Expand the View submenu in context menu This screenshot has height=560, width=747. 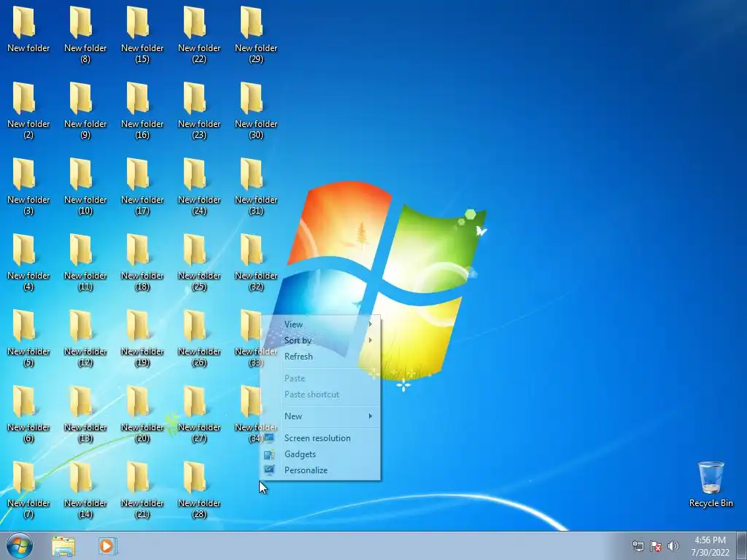(320, 324)
